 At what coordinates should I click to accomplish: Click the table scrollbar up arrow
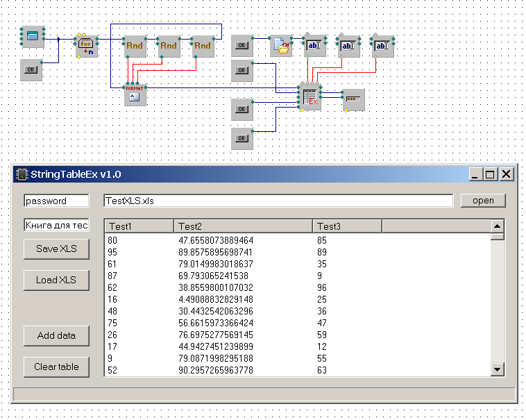click(497, 226)
